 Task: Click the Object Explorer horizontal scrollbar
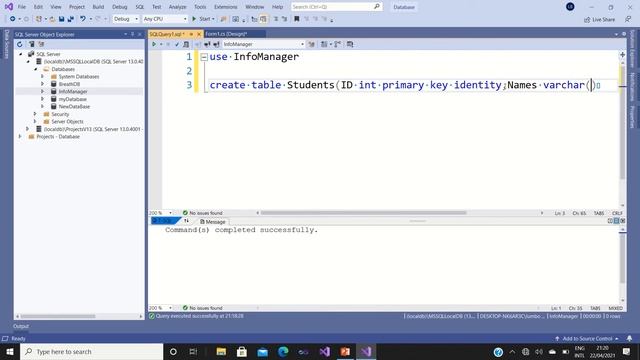tap(58, 316)
